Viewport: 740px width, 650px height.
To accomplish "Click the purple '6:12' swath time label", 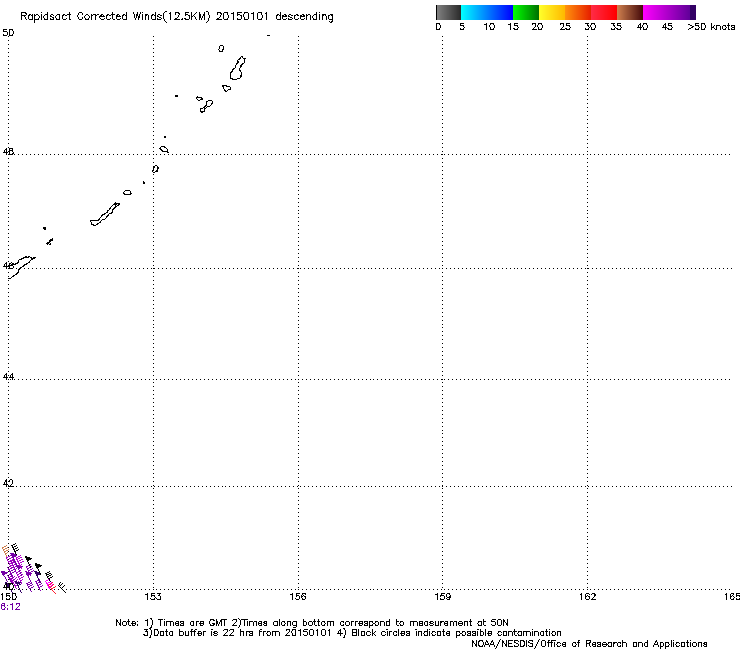I will pos(10,607).
